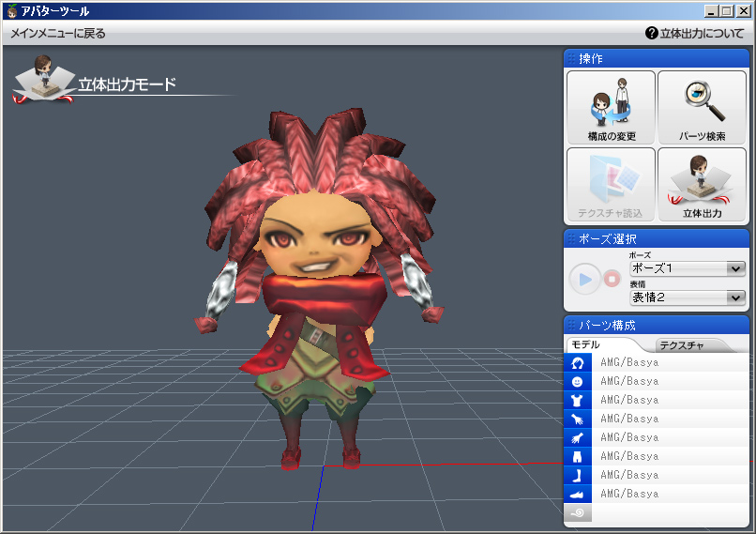Screen dimensions: 756x534
Task: Return via メインメニューに戻る
Action: [58, 33]
